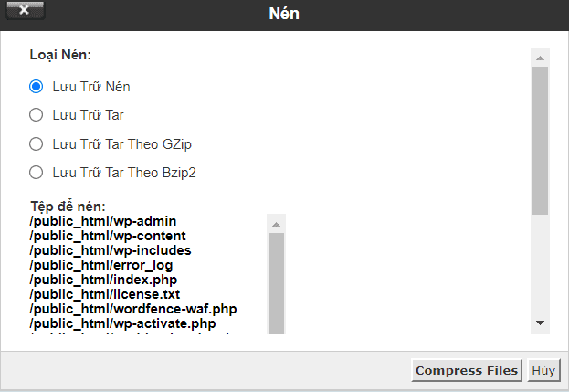Click the file list scrollbar up arrow
The height and width of the screenshot is (392, 569).
[x=275, y=223]
